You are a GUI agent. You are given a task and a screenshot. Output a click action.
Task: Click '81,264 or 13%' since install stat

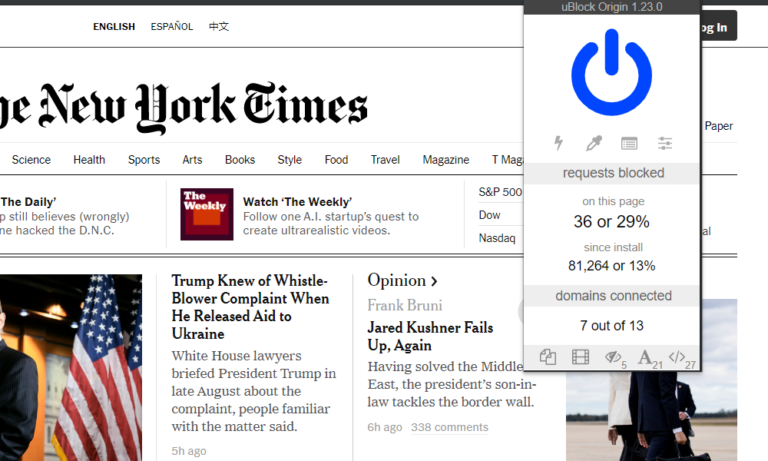point(612,266)
